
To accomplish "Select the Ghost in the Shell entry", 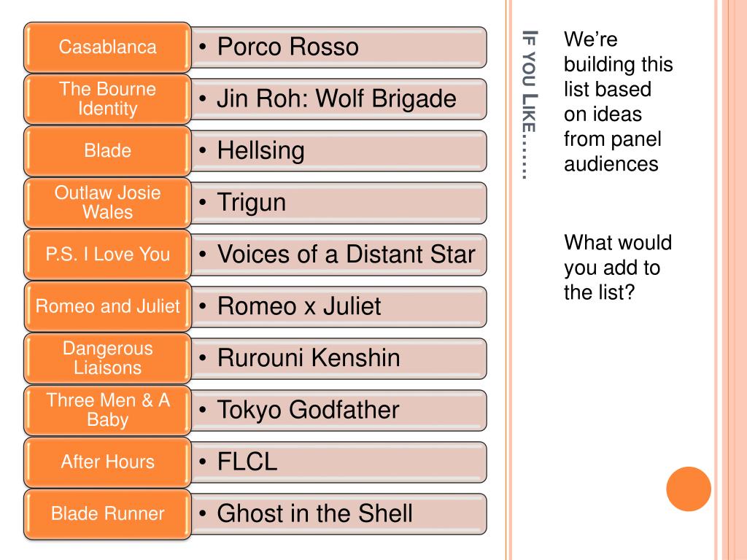I will tap(338, 514).
